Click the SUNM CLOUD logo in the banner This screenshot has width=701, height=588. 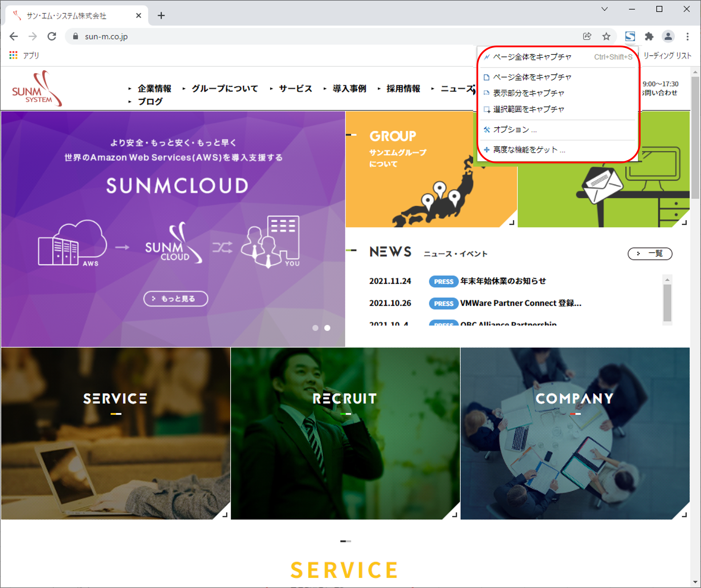point(174,243)
